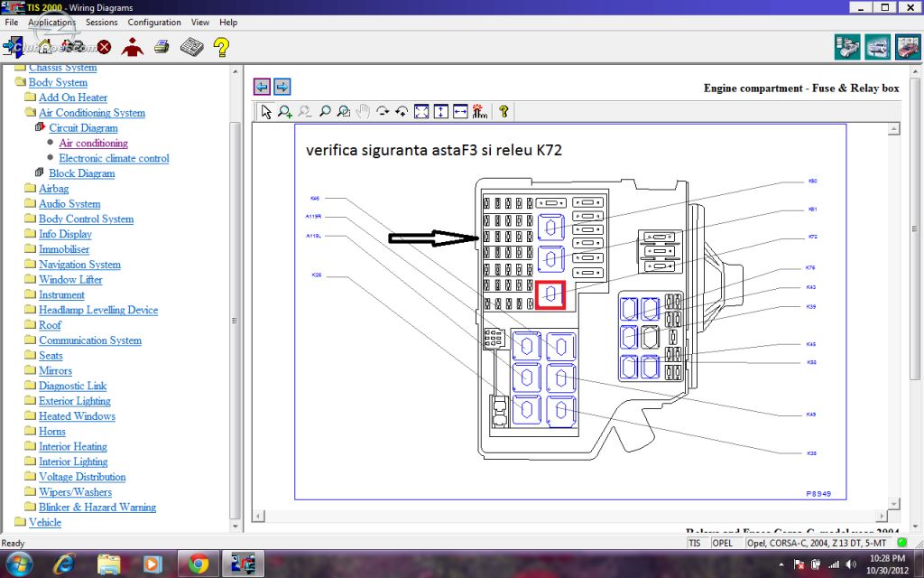The width and height of the screenshot is (924, 578).
Task: Select the hand pan tool
Action: coord(363,111)
